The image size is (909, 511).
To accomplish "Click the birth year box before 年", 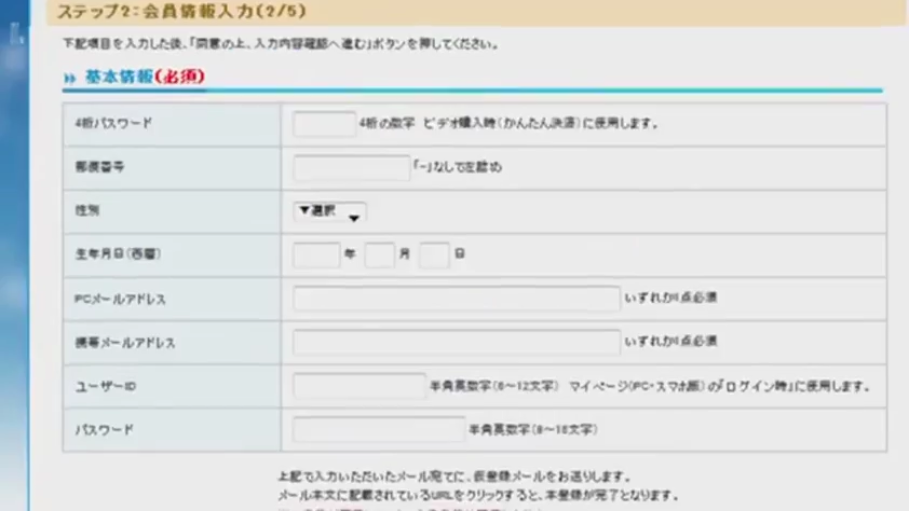I will point(316,255).
